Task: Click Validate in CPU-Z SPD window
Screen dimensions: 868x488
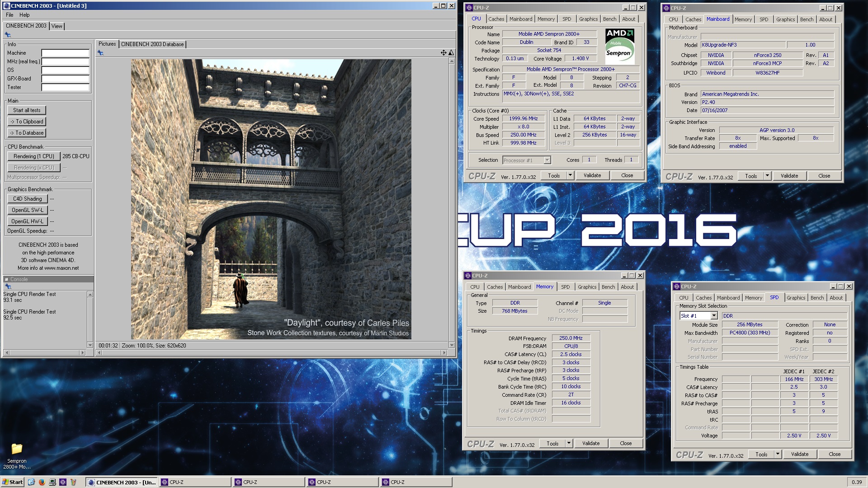Action: click(800, 454)
